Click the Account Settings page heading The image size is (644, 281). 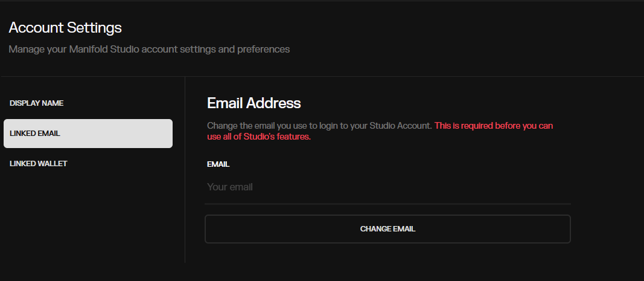[65, 27]
